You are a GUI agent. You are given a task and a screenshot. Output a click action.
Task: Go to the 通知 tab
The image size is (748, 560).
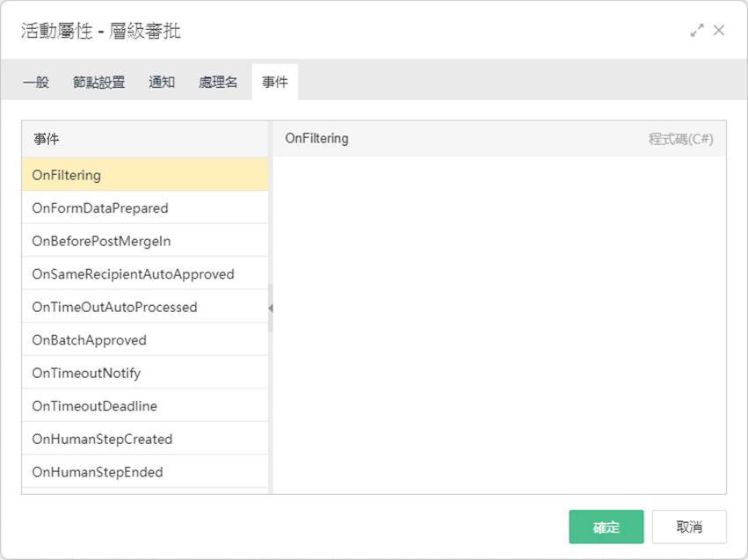click(162, 82)
